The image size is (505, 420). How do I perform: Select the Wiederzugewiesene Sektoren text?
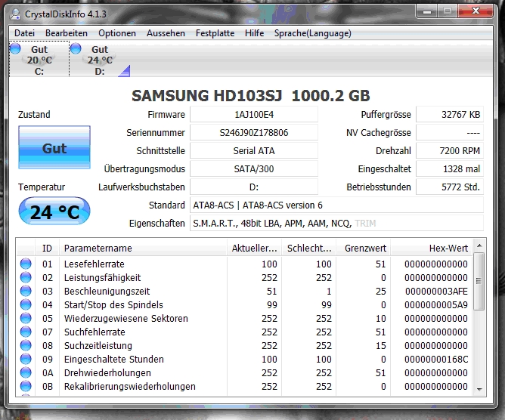pyautogui.click(x=126, y=318)
